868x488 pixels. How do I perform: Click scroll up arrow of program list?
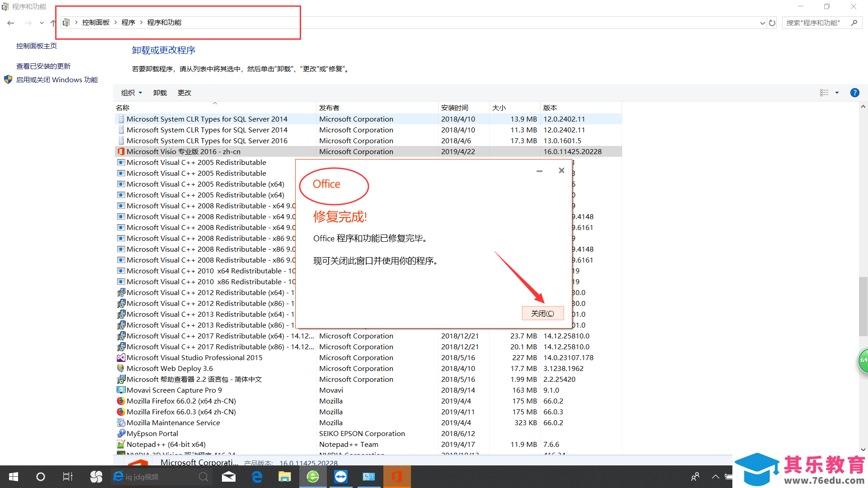point(863,107)
